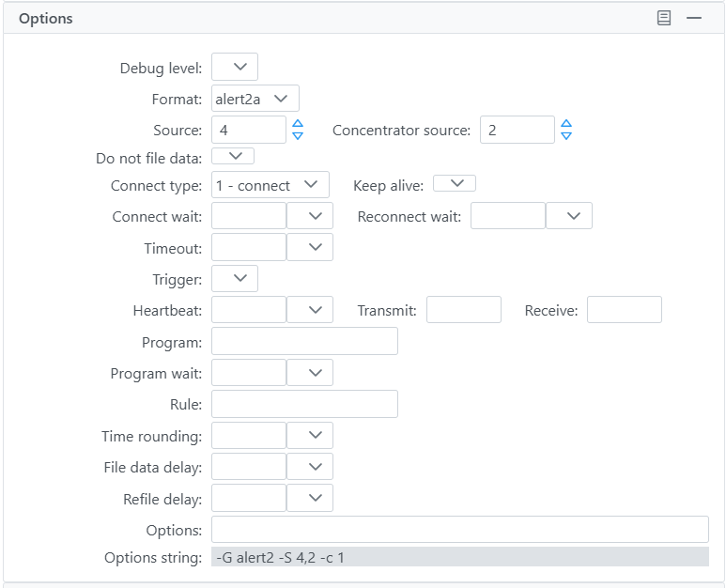Click the Rule text field
This screenshot has width=726, height=588.
pos(304,404)
